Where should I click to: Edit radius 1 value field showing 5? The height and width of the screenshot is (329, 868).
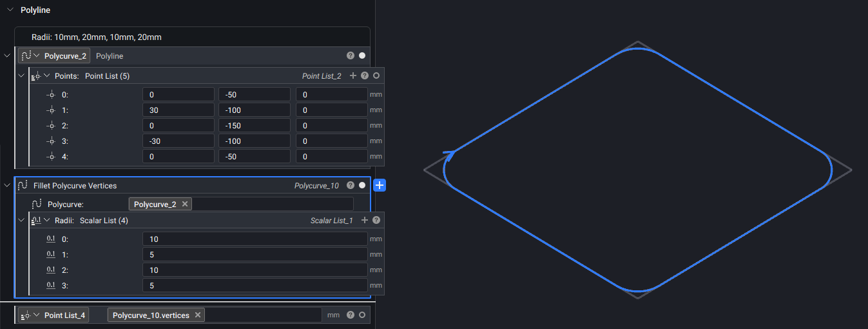[x=255, y=255]
